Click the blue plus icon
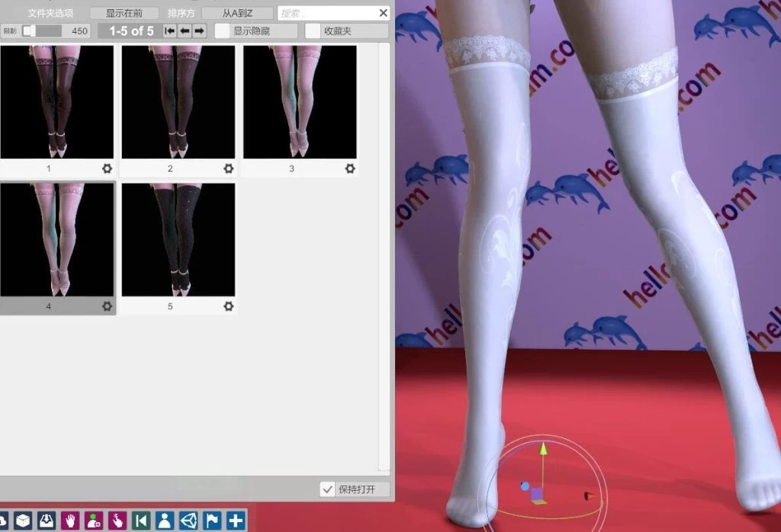 [235, 521]
